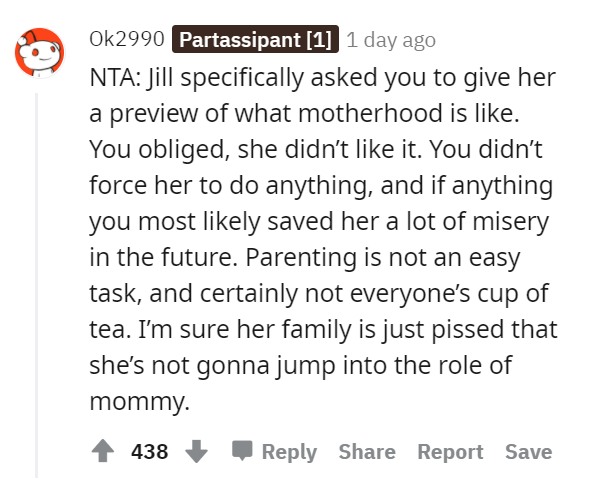This screenshot has height=478, width=600.
Task: Report this comment
Action: coord(450,452)
